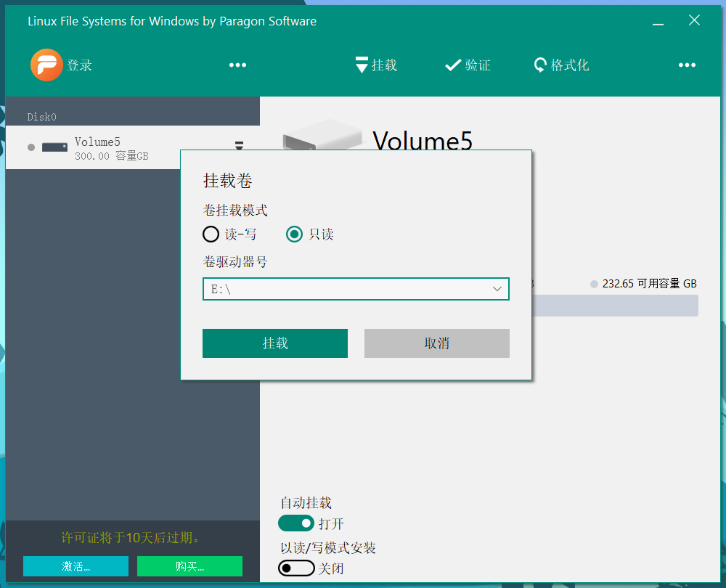Click the Activate (激活...) button

(76, 566)
